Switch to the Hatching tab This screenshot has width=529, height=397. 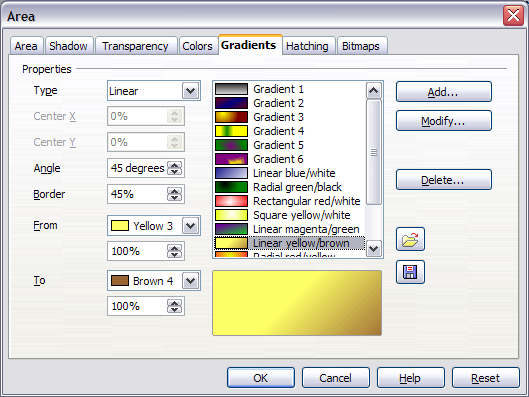coord(307,46)
